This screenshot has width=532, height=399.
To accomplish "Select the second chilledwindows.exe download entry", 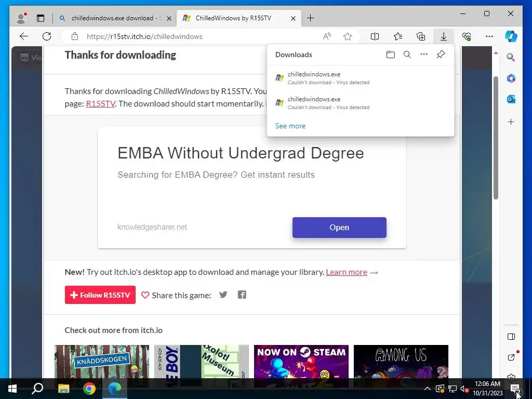I will click(361, 103).
